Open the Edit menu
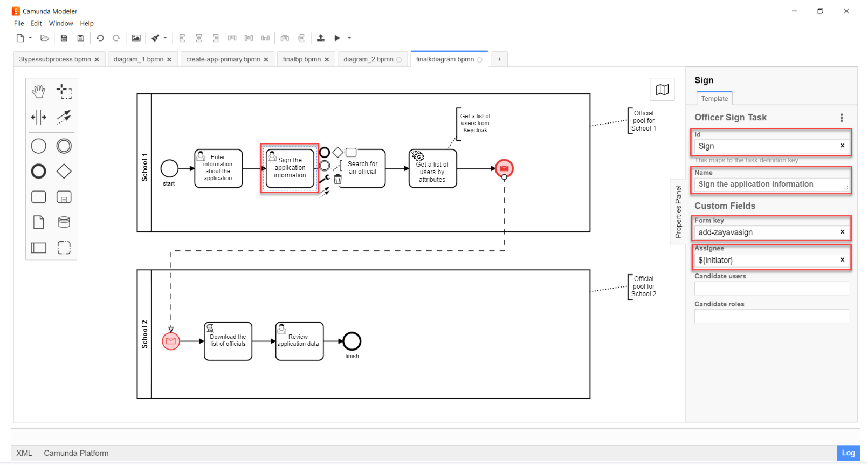 [36, 24]
